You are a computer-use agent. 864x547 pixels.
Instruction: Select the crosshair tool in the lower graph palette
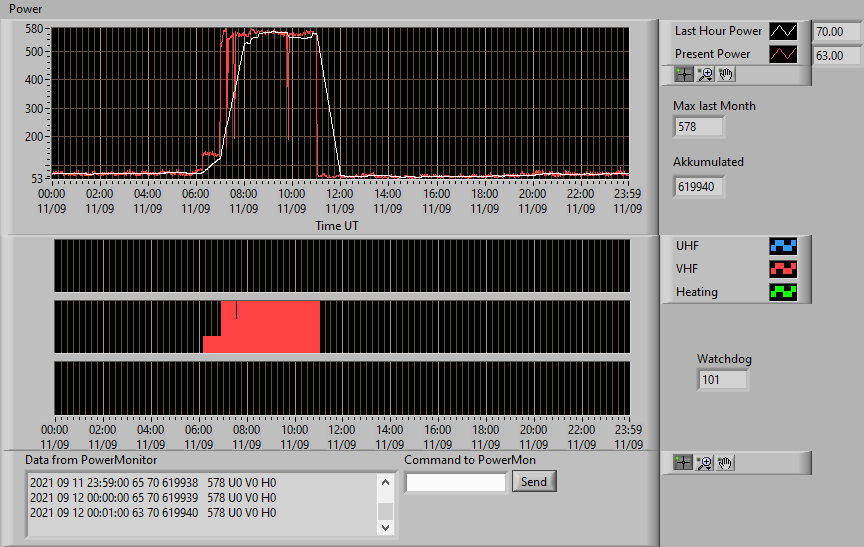[x=683, y=463]
